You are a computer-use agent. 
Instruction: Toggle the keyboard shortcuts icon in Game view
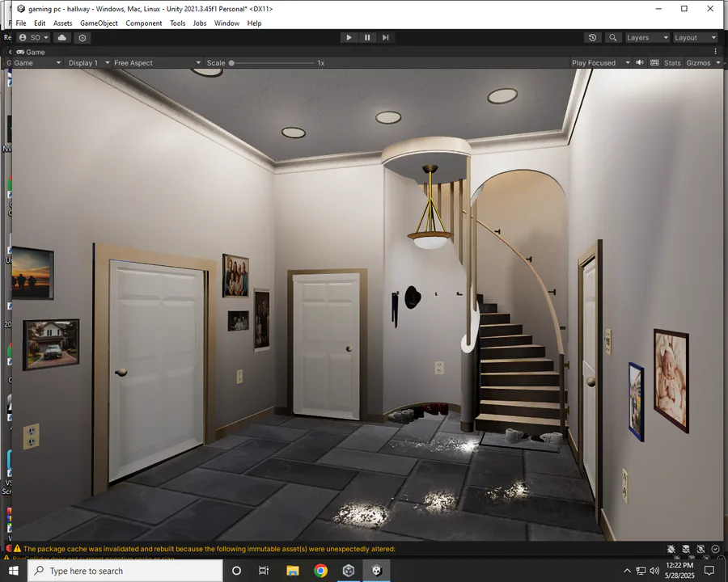point(654,63)
